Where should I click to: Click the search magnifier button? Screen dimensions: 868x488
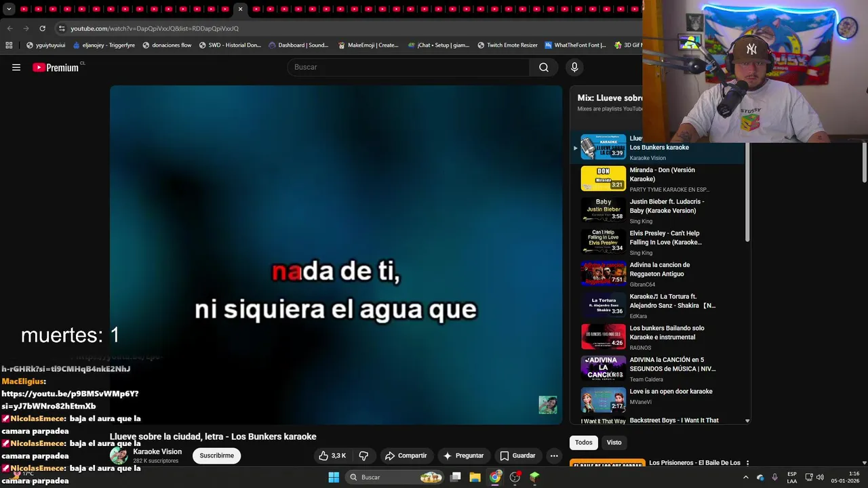pyautogui.click(x=544, y=67)
